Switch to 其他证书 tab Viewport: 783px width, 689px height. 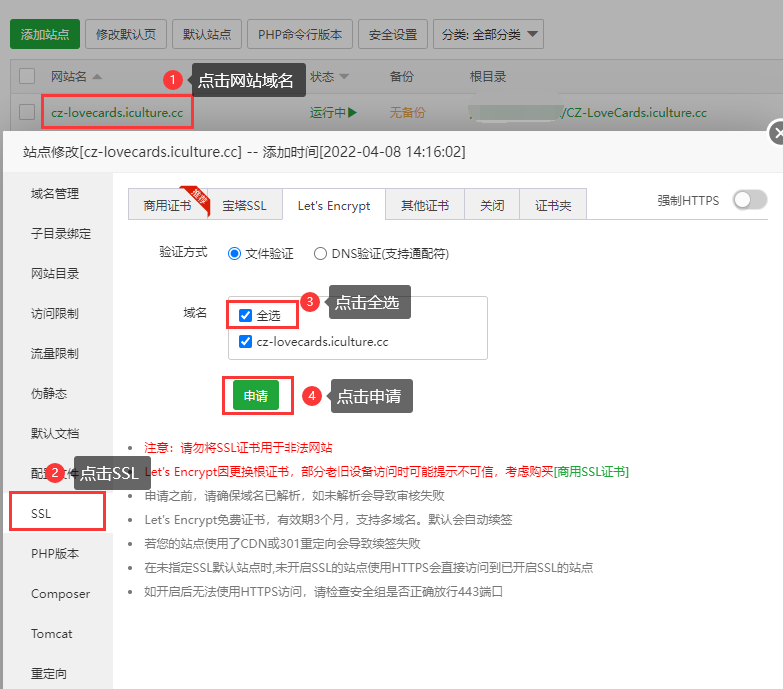coord(425,205)
